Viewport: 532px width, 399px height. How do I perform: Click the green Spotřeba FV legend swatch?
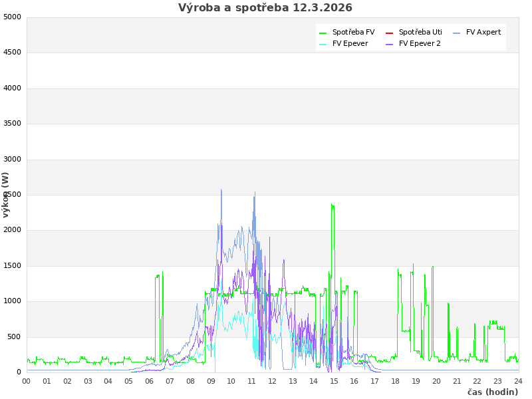pyautogui.click(x=323, y=33)
